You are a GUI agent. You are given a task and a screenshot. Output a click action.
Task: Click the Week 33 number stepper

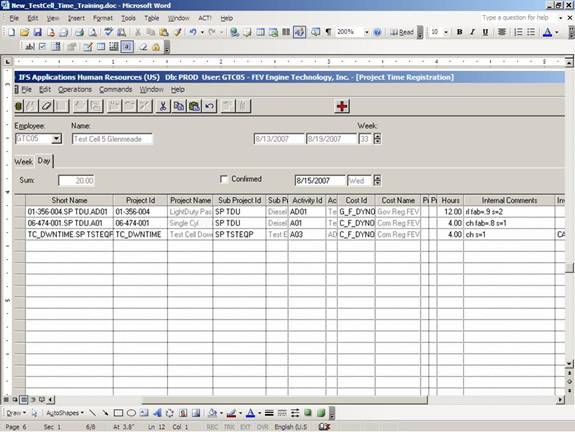(377, 139)
